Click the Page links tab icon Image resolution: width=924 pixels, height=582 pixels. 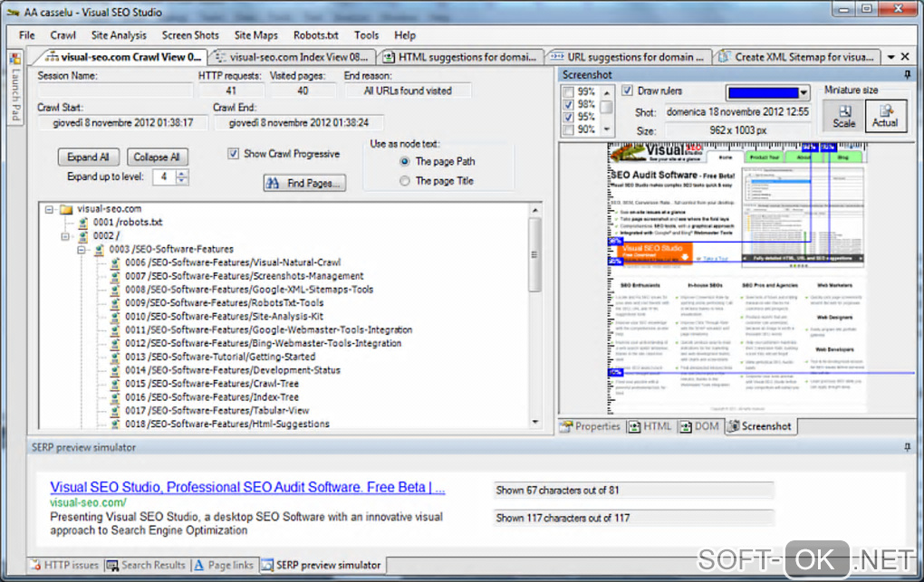[199, 565]
